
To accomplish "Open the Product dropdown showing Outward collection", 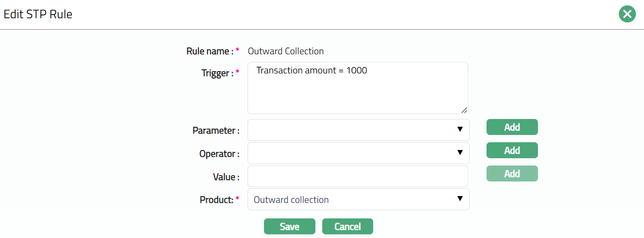I will point(358,200).
